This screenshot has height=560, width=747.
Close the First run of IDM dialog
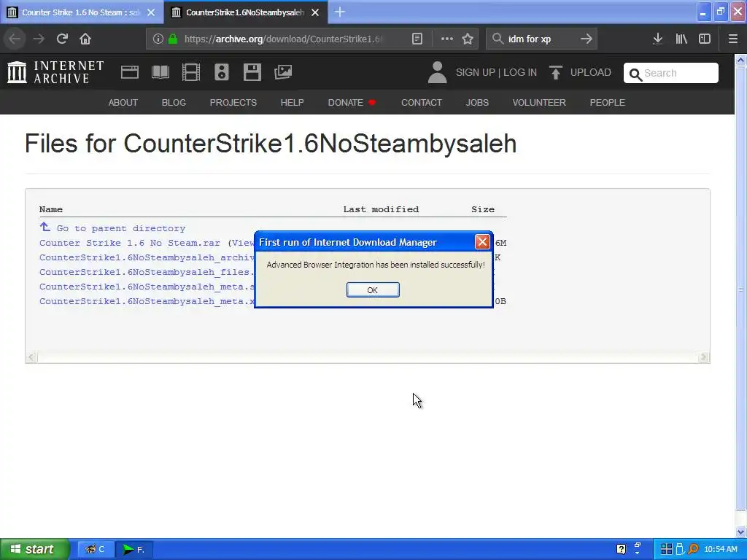(x=482, y=242)
